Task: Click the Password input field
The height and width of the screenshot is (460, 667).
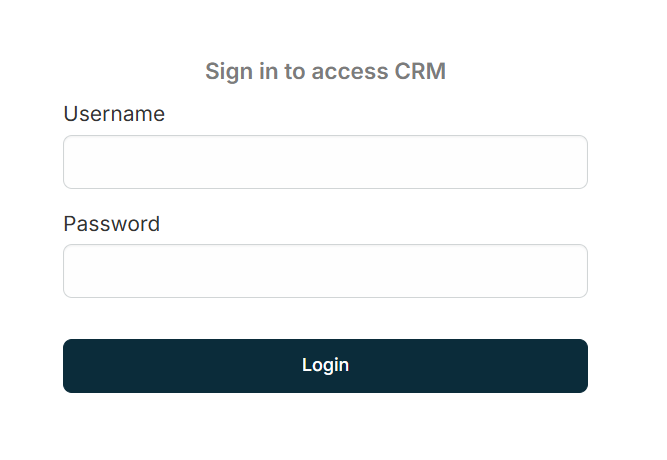Action: pyautogui.click(x=325, y=271)
